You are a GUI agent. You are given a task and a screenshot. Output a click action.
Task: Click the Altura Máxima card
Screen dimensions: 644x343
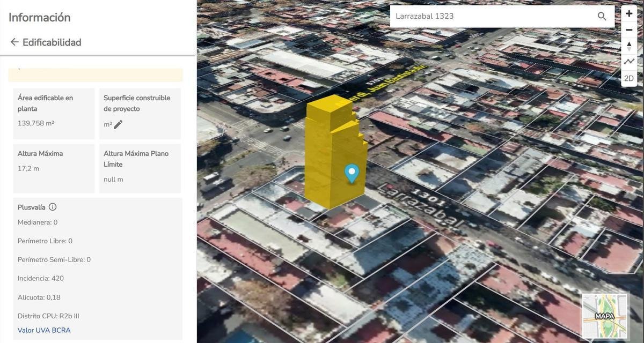(x=54, y=168)
